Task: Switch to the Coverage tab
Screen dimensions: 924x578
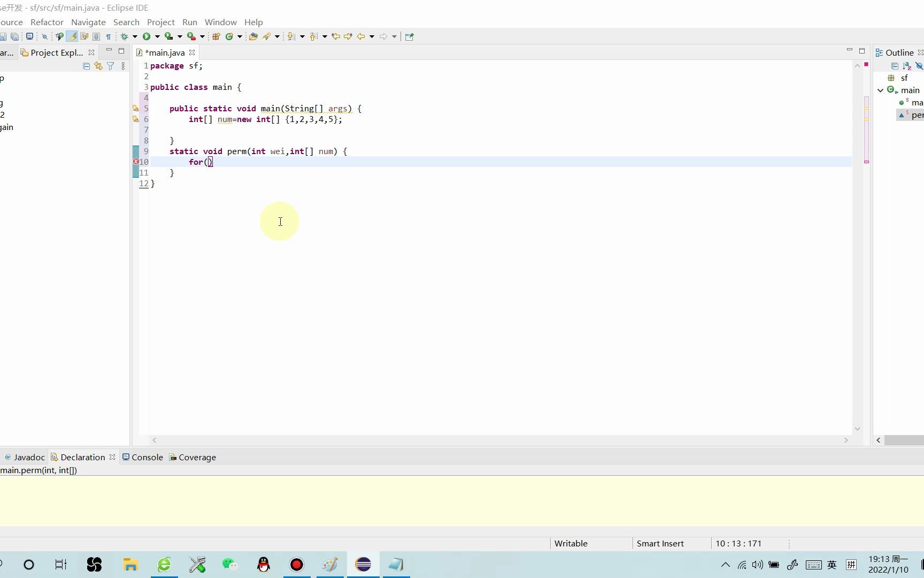Action: click(192, 457)
